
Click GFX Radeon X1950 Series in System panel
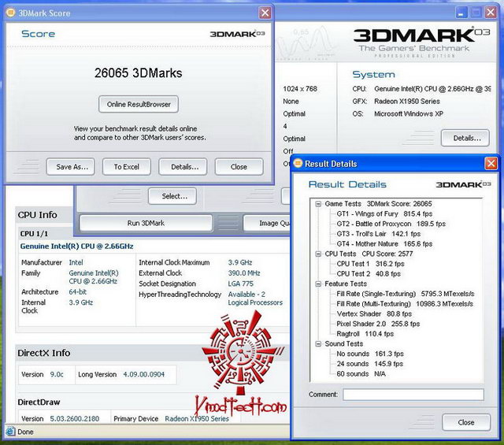tap(406, 102)
